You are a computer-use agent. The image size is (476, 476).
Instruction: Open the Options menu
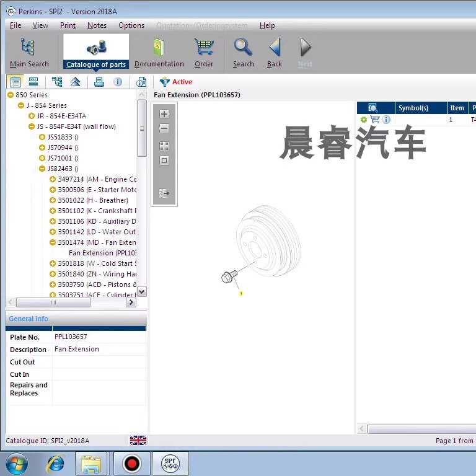(x=131, y=25)
